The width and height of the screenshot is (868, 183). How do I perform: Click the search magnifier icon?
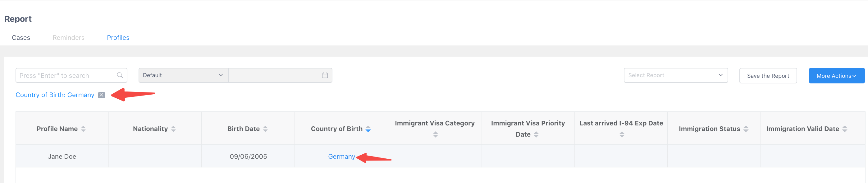120,75
